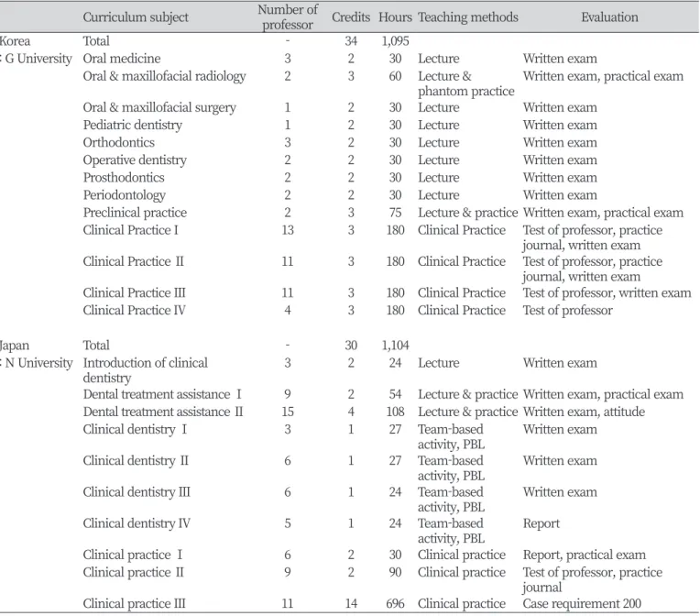The height and width of the screenshot is (616, 700).
Task: Click 'Case requirement 200' evaluation
Action: point(582,604)
